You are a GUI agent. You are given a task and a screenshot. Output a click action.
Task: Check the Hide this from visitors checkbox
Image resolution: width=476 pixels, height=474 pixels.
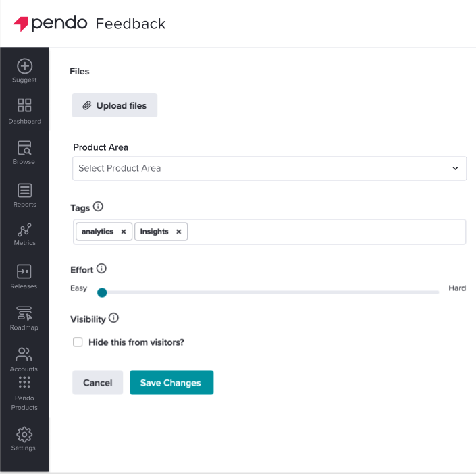tap(78, 342)
